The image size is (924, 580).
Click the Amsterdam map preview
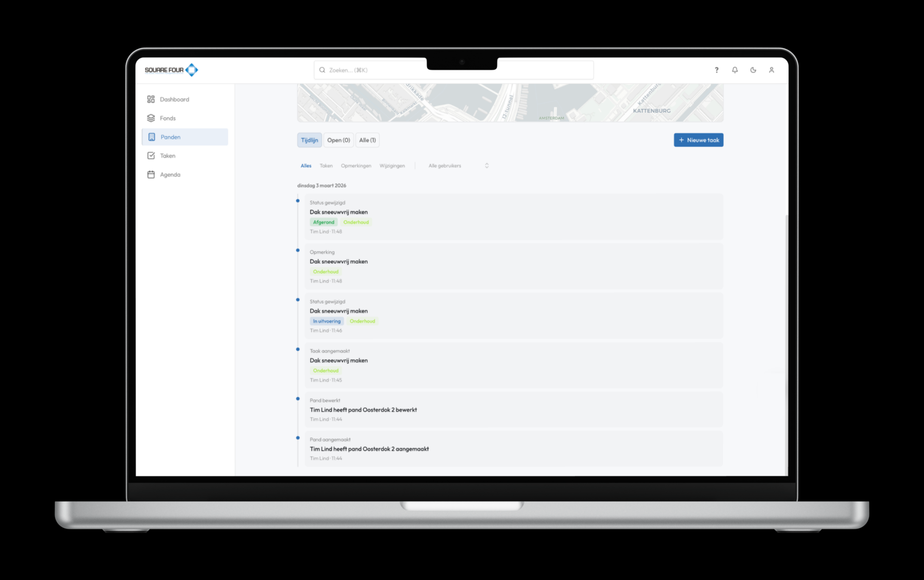tap(510, 103)
